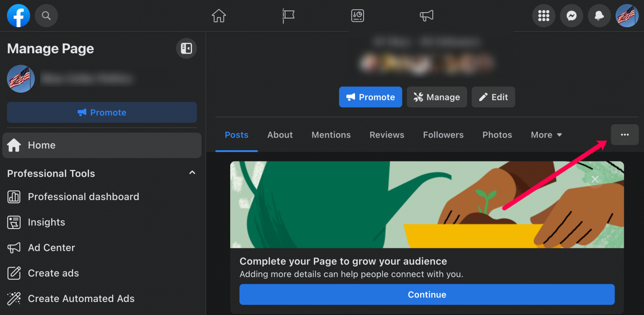Click the blue Promote button
Image resolution: width=644 pixels, height=315 pixels.
(370, 97)
